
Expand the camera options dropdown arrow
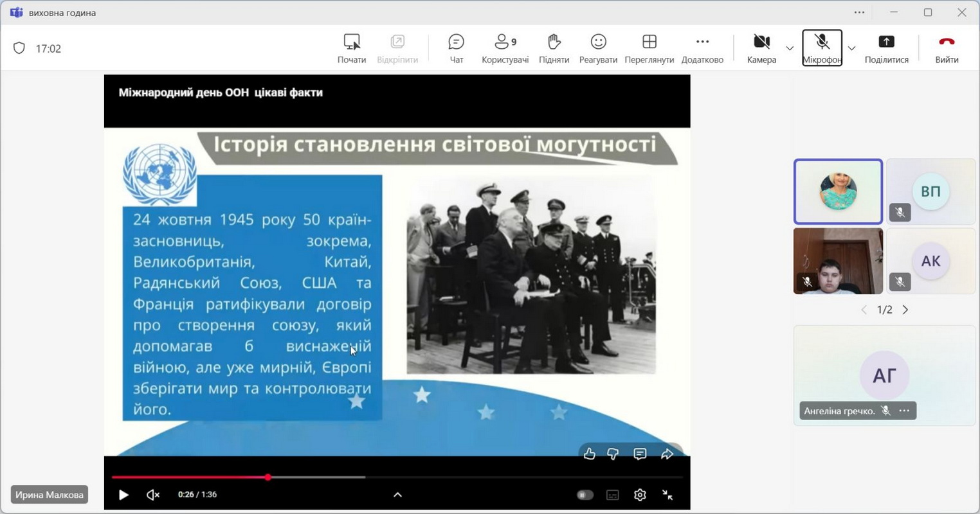[790, 48]
